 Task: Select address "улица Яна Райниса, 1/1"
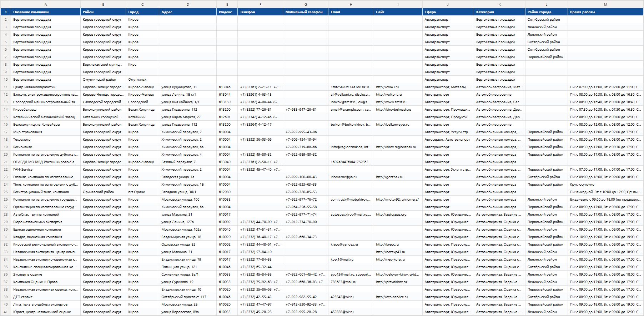[188, 102]
